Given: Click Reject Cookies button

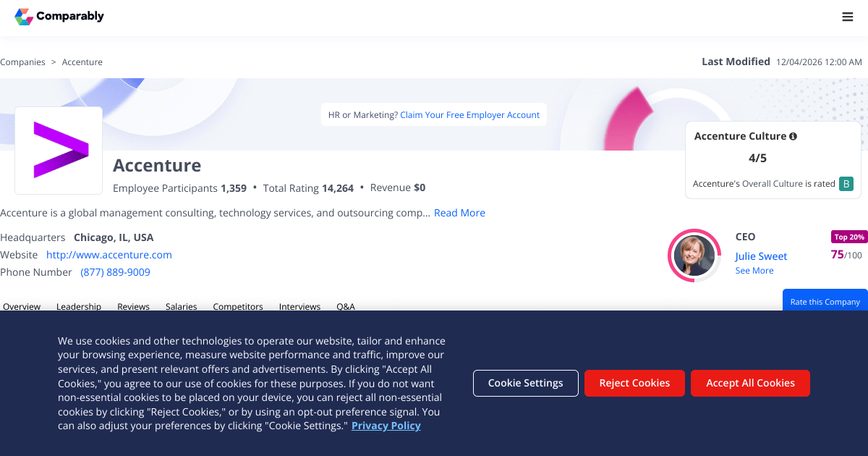Looking at the screenshot, I should (634, 383).
